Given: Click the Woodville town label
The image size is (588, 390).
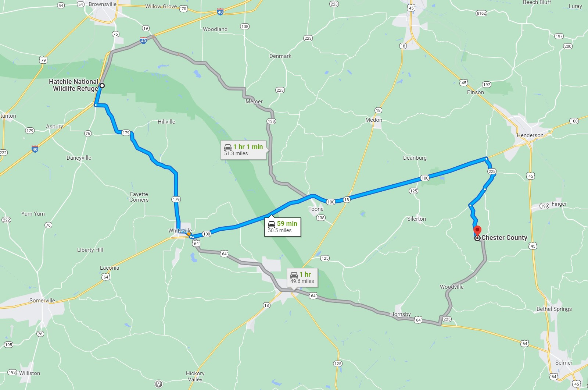Looking at the screenshot, I should (452, 287).
